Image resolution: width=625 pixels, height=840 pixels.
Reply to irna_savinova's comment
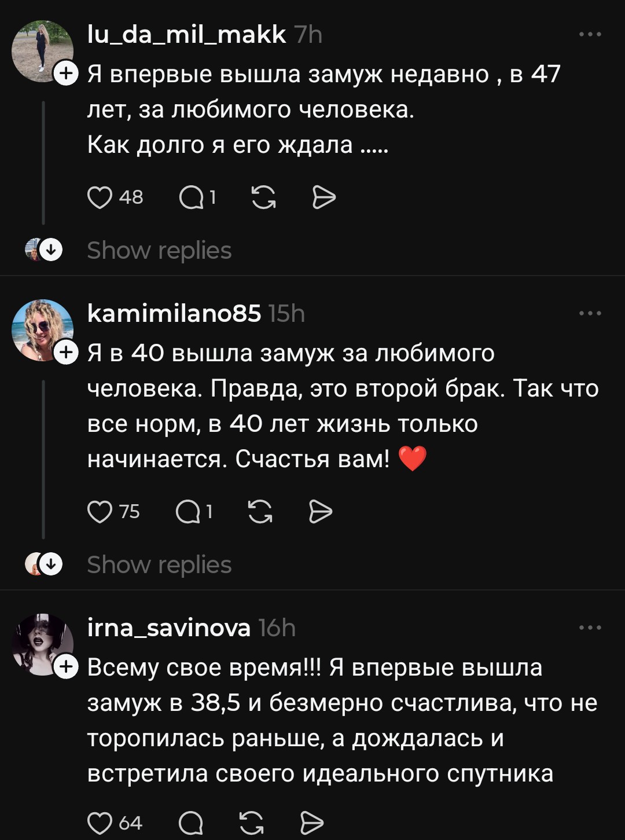(x=191, y=823)
